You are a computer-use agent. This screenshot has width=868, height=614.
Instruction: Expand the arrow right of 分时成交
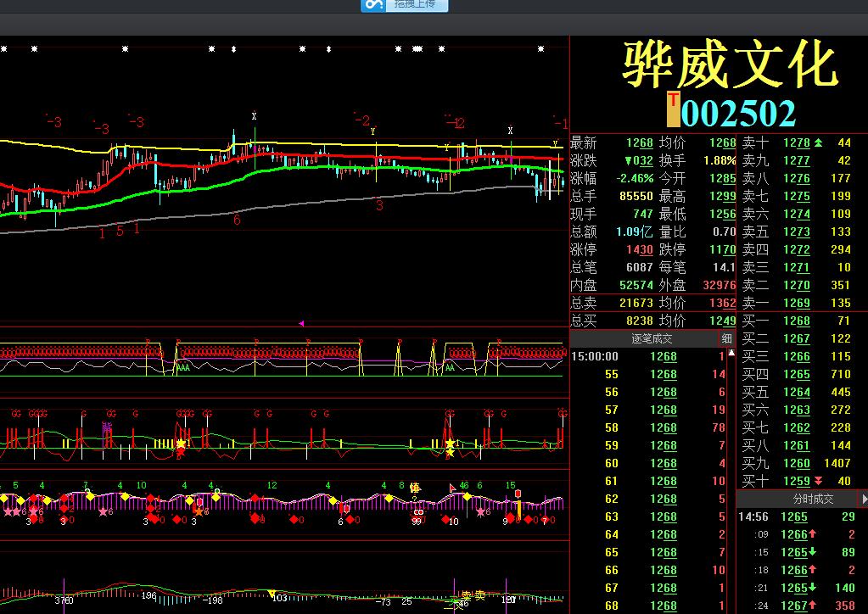pyautogui.click(x=864, y=499)
